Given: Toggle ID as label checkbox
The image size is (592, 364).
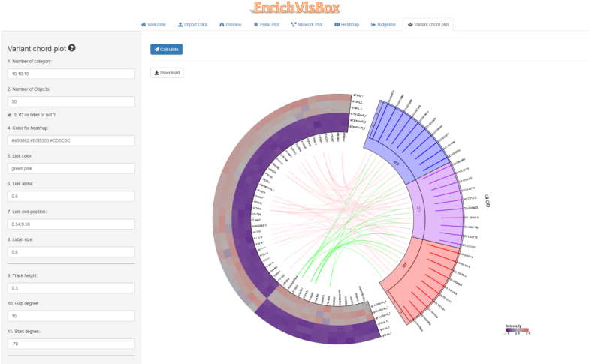Looking at the screenshot, I should 10,115.
